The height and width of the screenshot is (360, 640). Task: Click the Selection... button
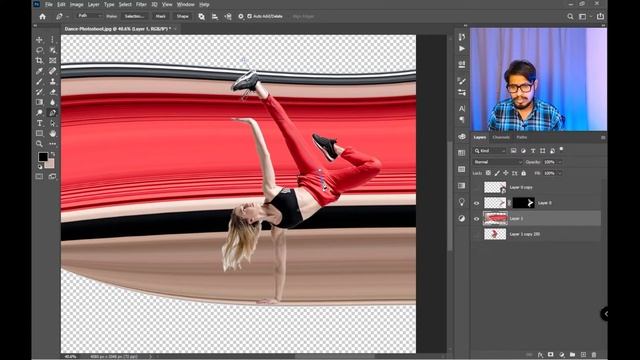click(x=134, y=16)
